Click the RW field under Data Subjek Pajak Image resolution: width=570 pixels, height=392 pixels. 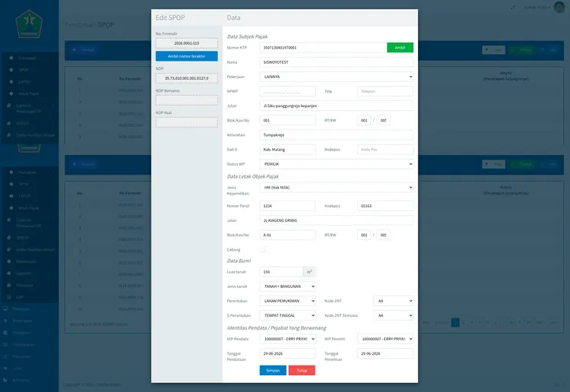coord(383,120)
